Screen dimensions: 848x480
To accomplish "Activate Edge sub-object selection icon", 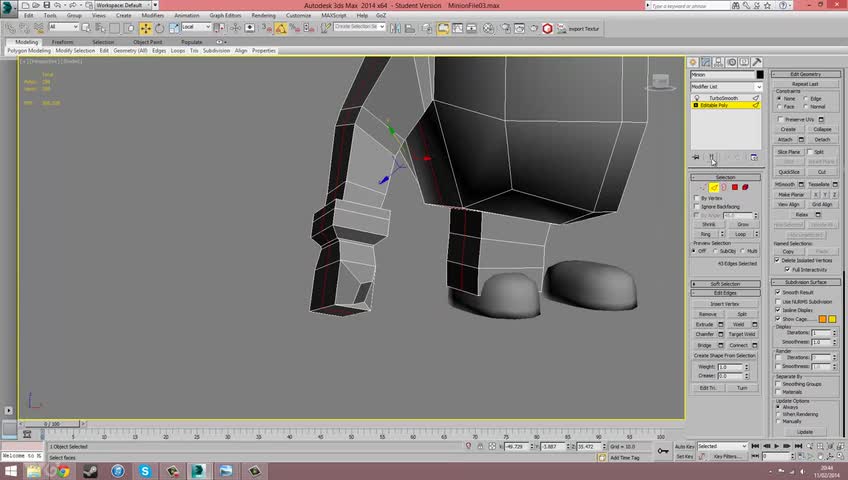I will point(714,187).
